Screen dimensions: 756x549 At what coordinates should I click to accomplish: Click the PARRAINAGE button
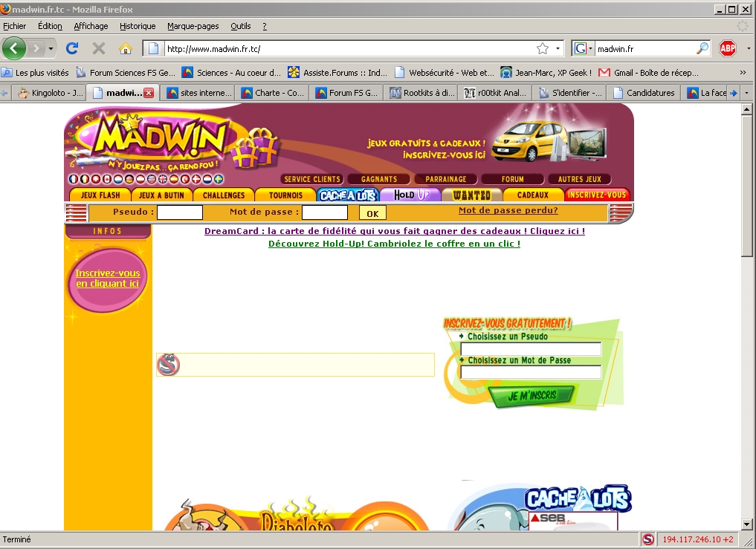pyautogui.click(x=445, y=179)
